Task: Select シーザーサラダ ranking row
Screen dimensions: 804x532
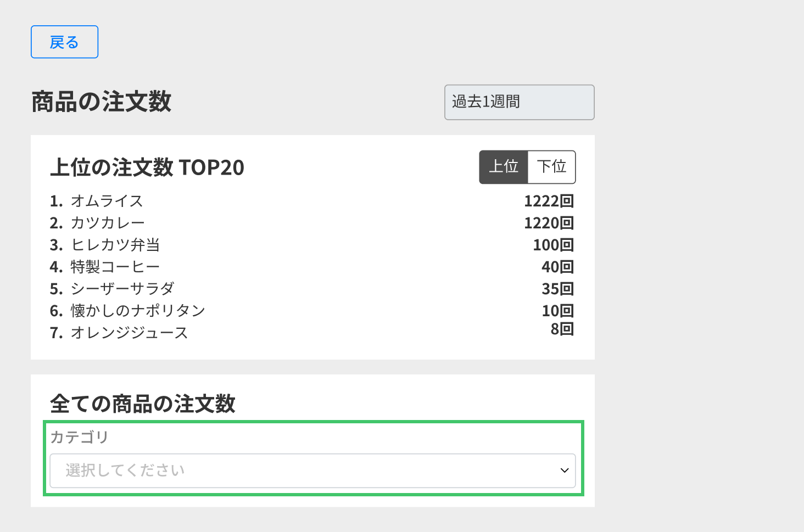Action: pos(122,289)
